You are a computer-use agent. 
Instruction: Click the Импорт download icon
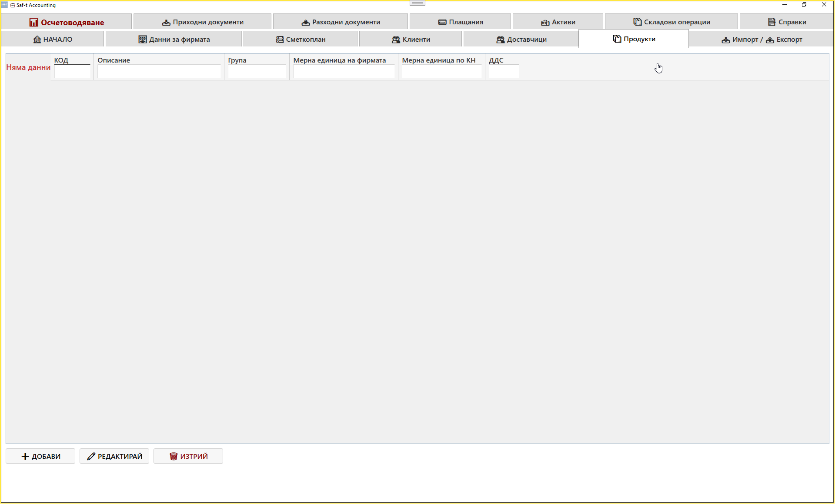pyautogui.click(x=725, y=40)
